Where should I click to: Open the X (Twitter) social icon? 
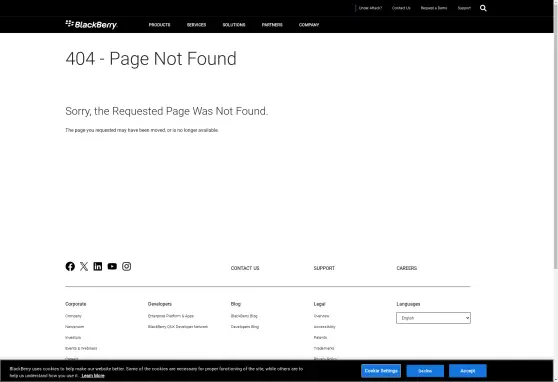(x=84, y=266)
